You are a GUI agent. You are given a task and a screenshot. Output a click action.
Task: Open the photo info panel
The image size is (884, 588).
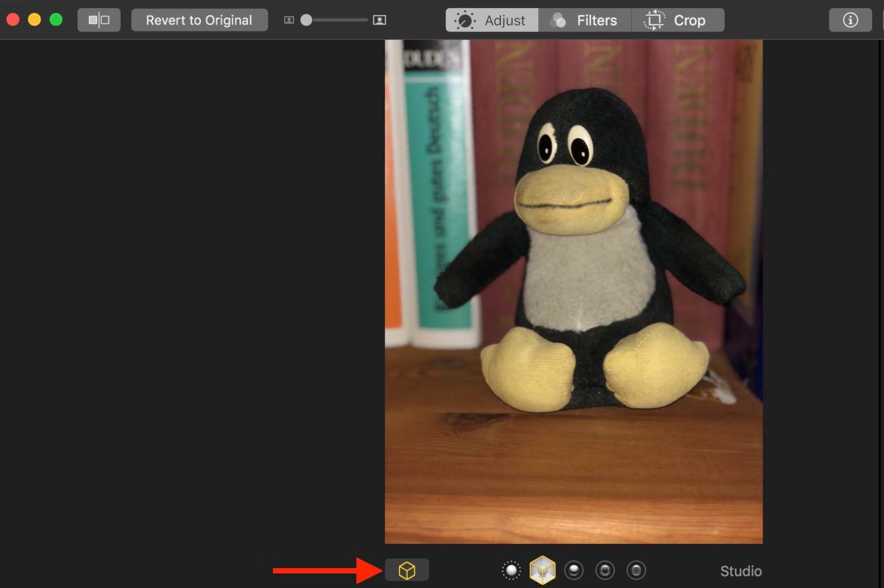tap(850, 20)
